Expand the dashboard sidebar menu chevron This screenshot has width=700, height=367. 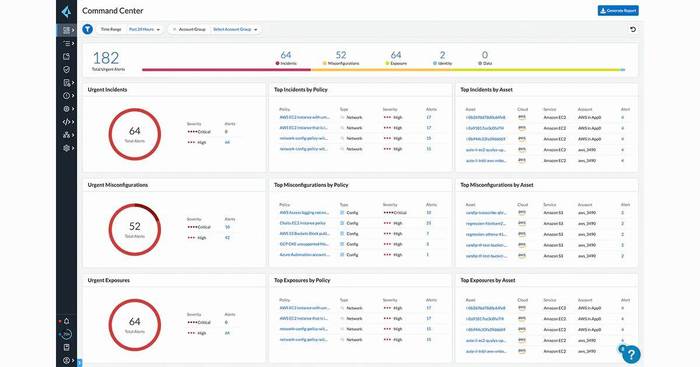click(73, 30)
